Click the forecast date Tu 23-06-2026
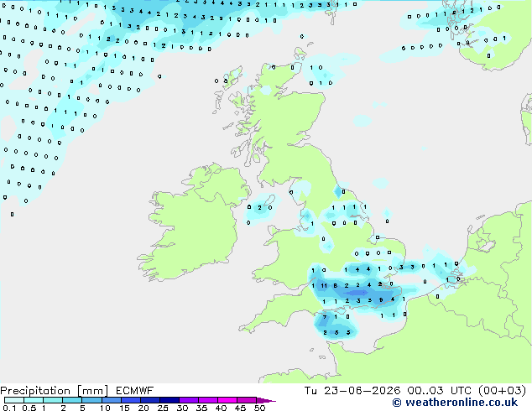This screenshot has width=532, height=411. [x=352, y=391]
